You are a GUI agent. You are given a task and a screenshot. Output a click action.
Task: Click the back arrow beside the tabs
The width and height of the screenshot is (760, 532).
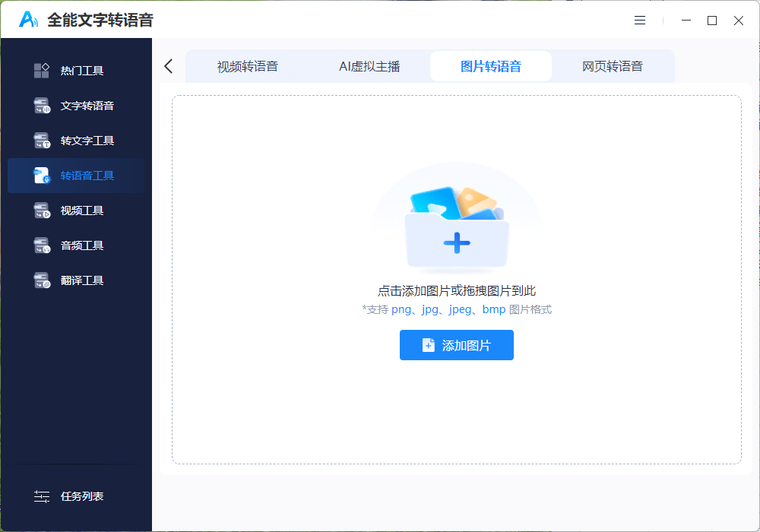[169, 66]
